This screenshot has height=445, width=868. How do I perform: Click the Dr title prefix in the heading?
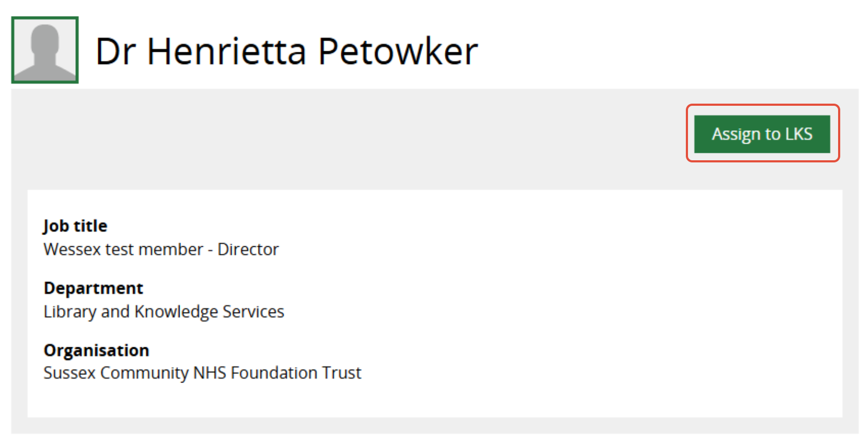point(115,52)
